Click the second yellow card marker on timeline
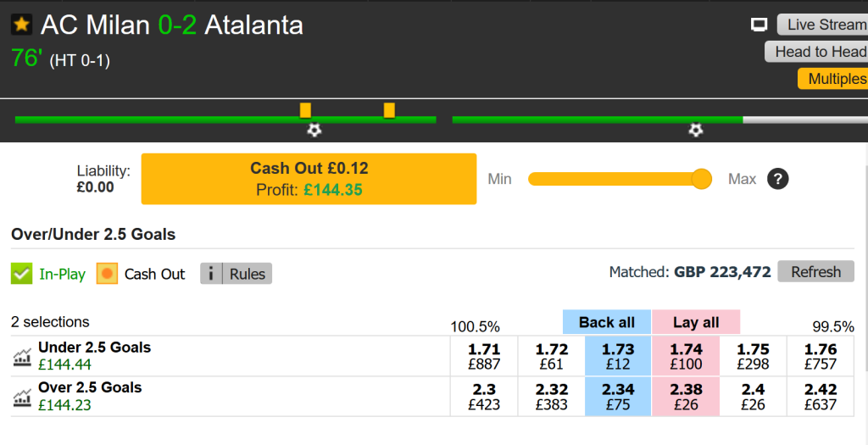868x445 pixels. coord(389,110)
